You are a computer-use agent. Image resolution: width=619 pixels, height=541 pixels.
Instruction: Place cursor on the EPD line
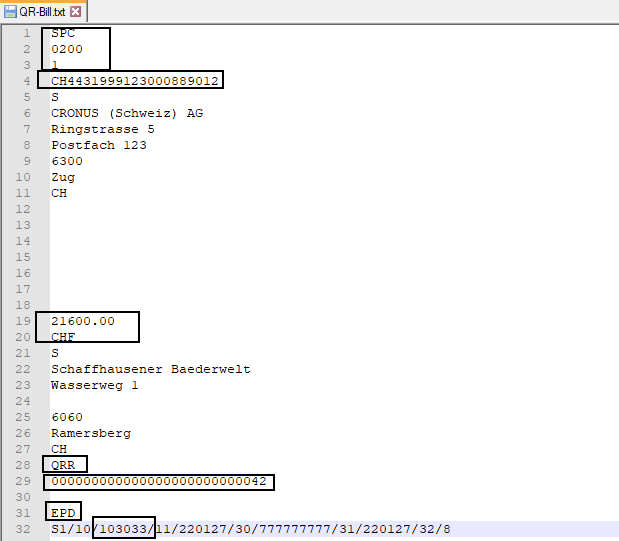pyautogui.click(x=63, y=513)
